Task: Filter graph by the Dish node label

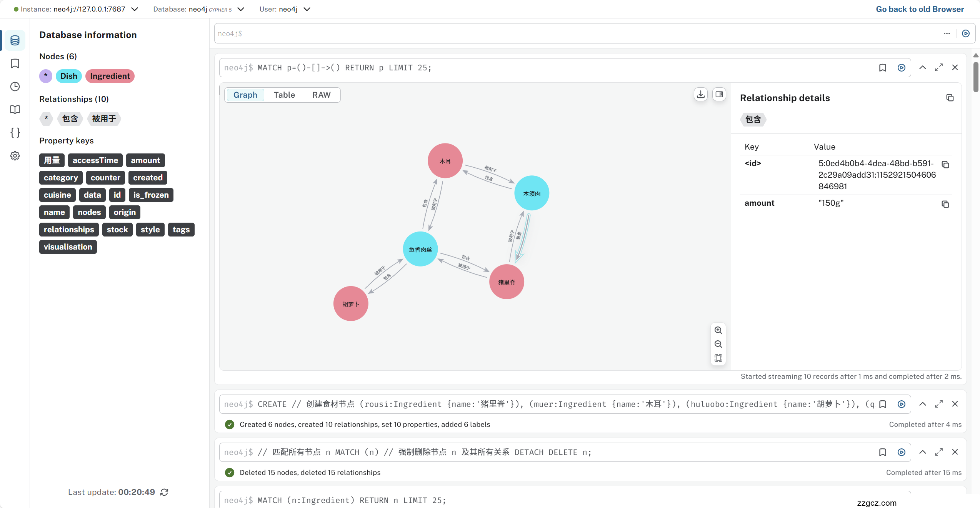Action: point(68,76)
